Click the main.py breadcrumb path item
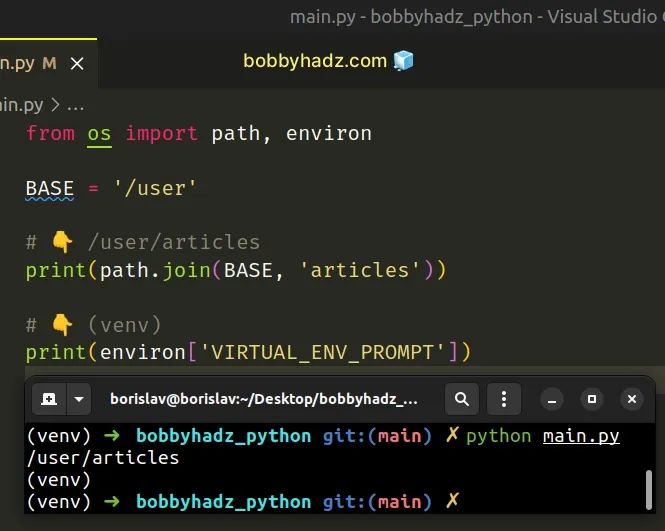The width and height of the screenshot is (665, 531). (21, 105)
